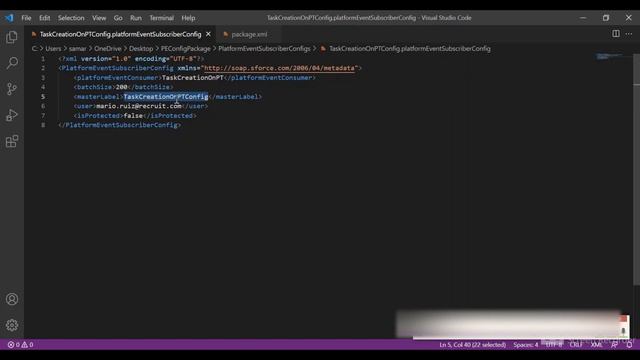The width and height of the screenshot is (640, 360).
Task: Open the Selection menu
Action: click(x=71, y=18)
